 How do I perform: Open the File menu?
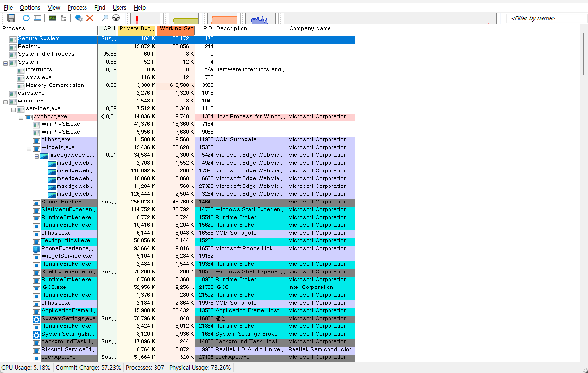tap(8, 7)
